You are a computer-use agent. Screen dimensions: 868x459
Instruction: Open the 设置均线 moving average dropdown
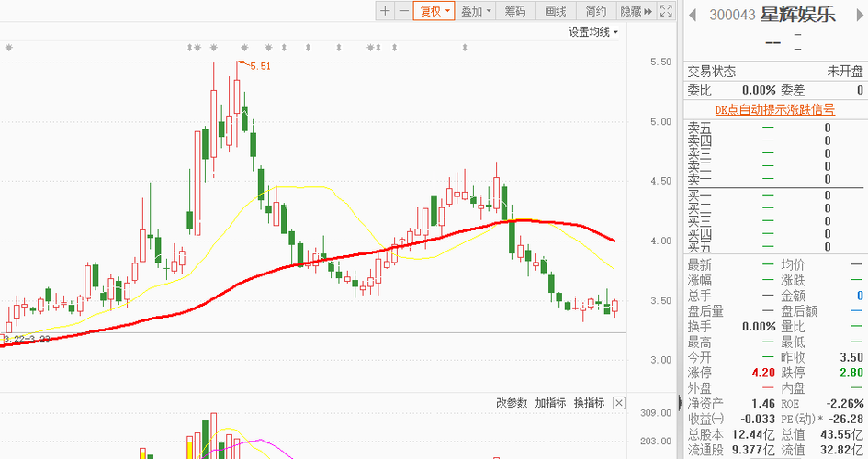point(592,32)
